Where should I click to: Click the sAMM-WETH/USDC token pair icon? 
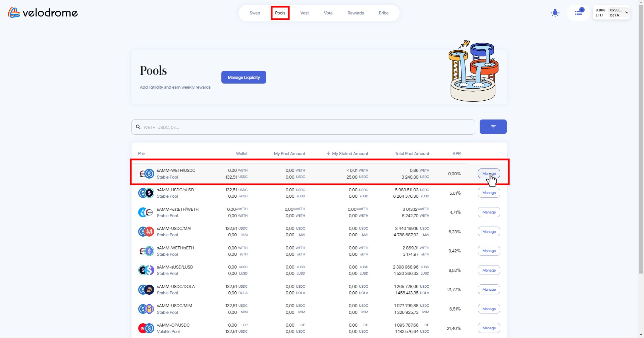(x=146, y=174)
